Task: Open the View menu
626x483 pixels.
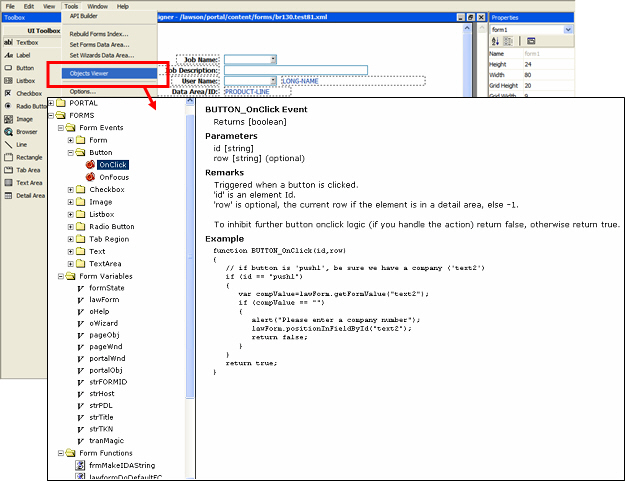Action: [49, 6]
